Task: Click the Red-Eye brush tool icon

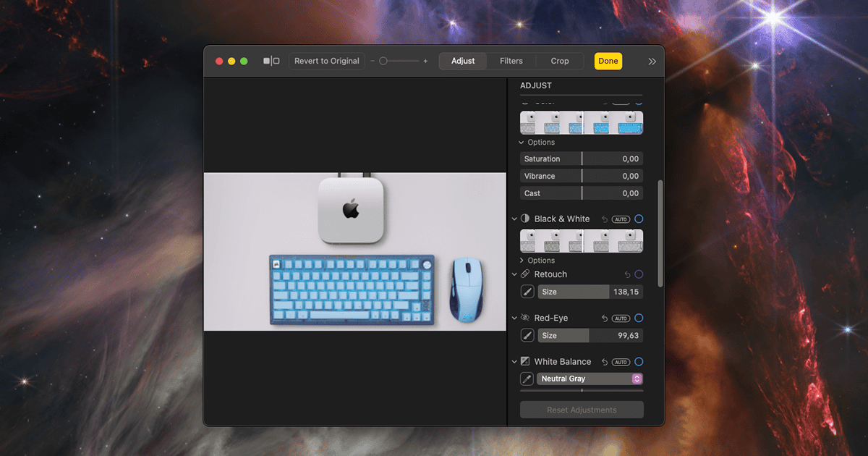Action: [x=527, y=336]
